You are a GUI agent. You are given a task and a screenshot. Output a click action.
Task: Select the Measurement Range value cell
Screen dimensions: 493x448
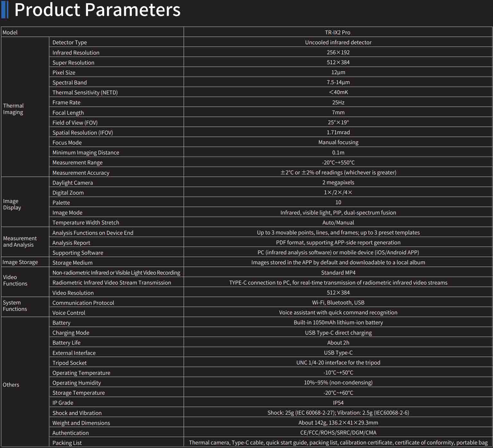[338, 163]
